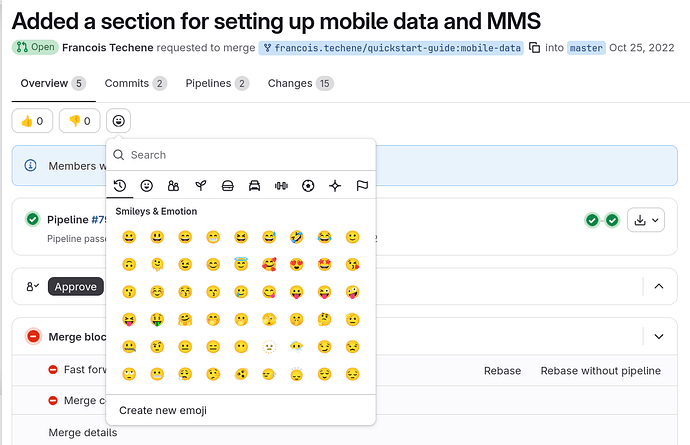Select the nature sprout category icon

click(201, 186)
